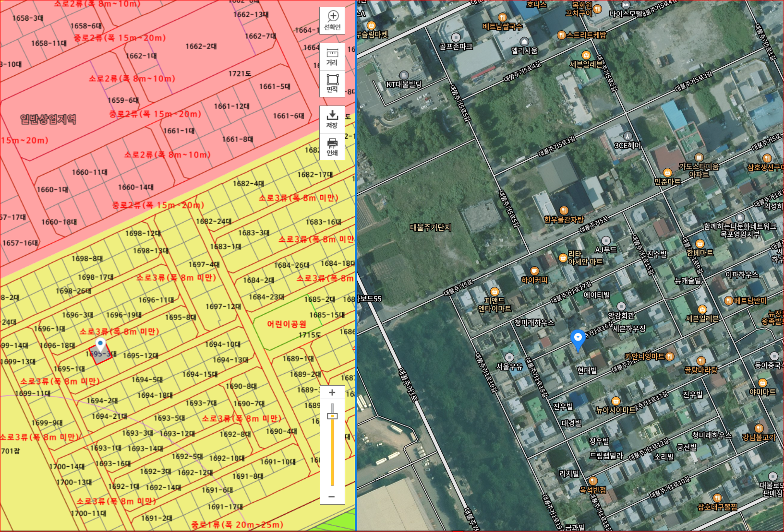
Task: Click parcel label 1697-4대
Action: point(204,264)
